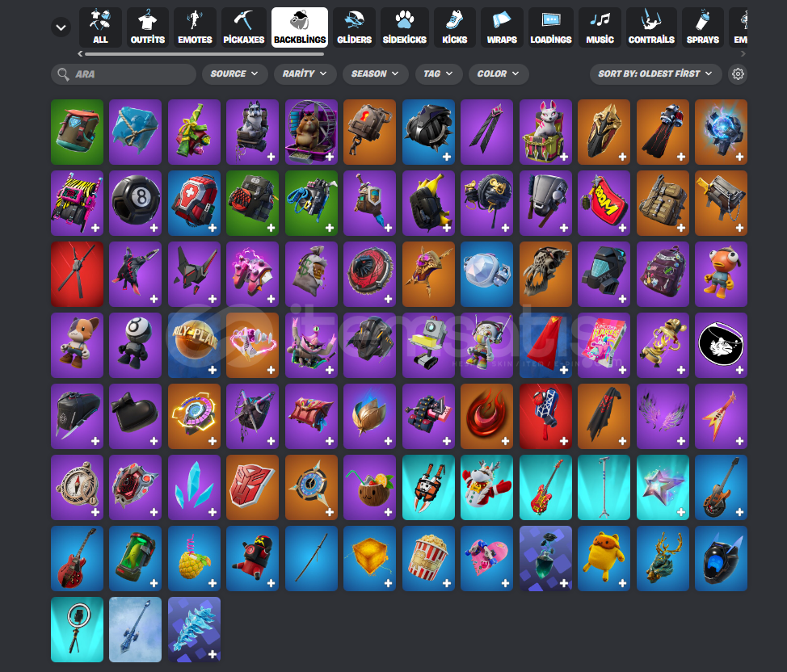Select the hamster wheel backbling
Image resolution: width=787 pixels, height=672 pixels.
point(311,132)
